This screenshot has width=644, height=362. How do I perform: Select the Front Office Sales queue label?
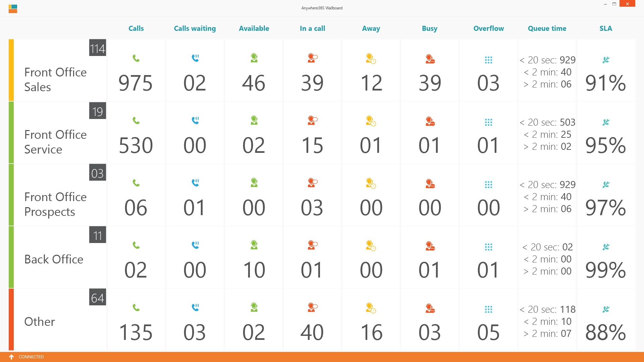pyautogui.click(x=55, y=79)
